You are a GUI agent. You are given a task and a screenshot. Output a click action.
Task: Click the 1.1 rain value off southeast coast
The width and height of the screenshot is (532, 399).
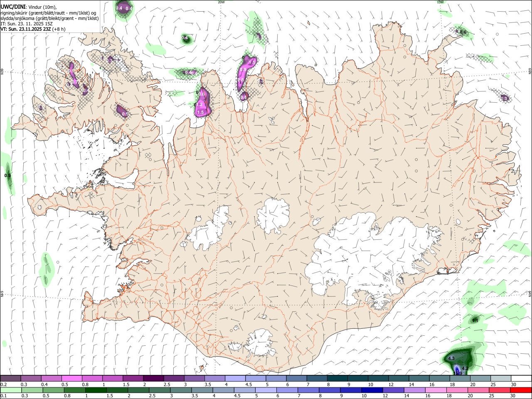(x=475, y=320)
